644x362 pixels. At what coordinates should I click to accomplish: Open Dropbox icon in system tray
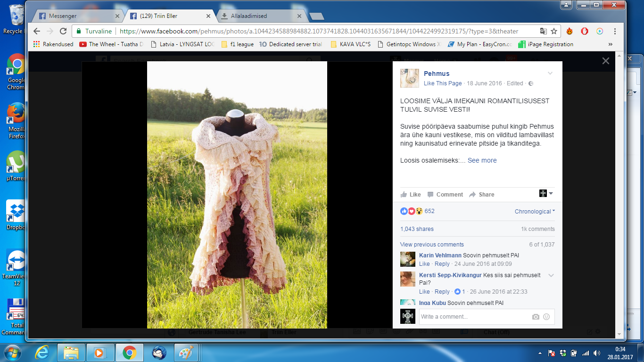click(563, 353)
